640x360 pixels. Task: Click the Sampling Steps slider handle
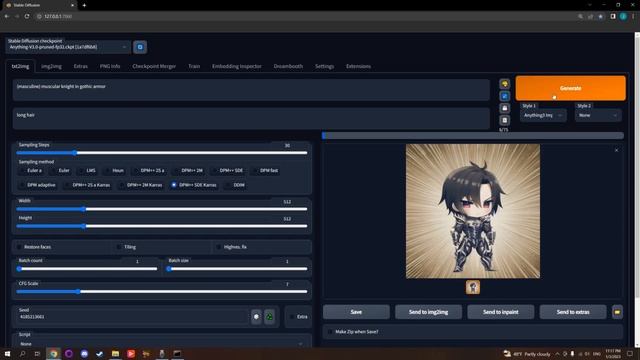pyautogui.click(x=75, y=153)
